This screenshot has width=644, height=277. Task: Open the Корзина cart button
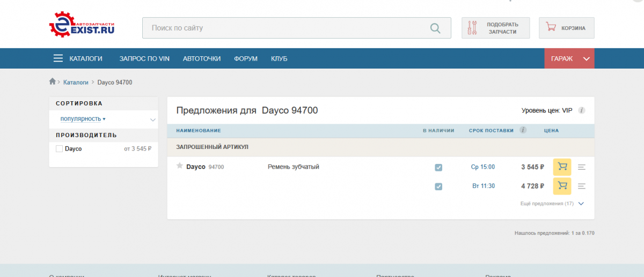tap(566, 28)
